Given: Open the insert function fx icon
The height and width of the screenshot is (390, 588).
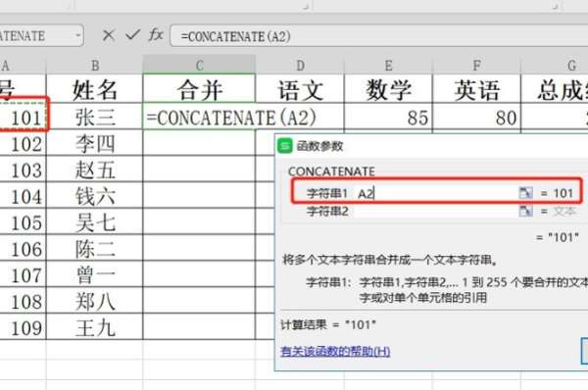Looking at the screenshot, I should pyautogui.click(x=156, y=35).
